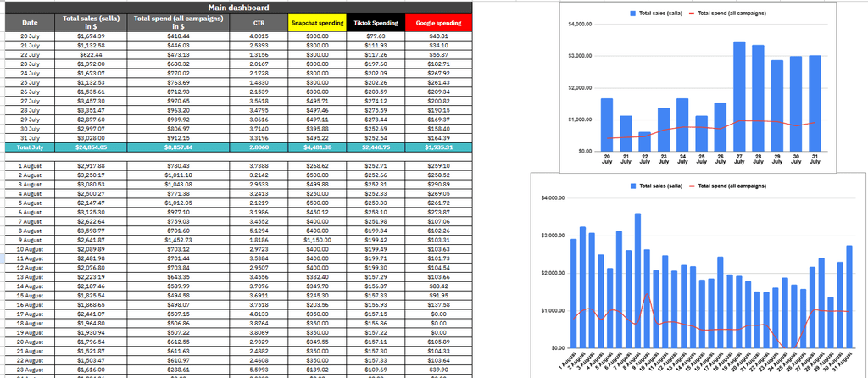This screenshot has width=868, height=378.
Task: Select the 5.5993 CTR cell
Action: (259, 370)
